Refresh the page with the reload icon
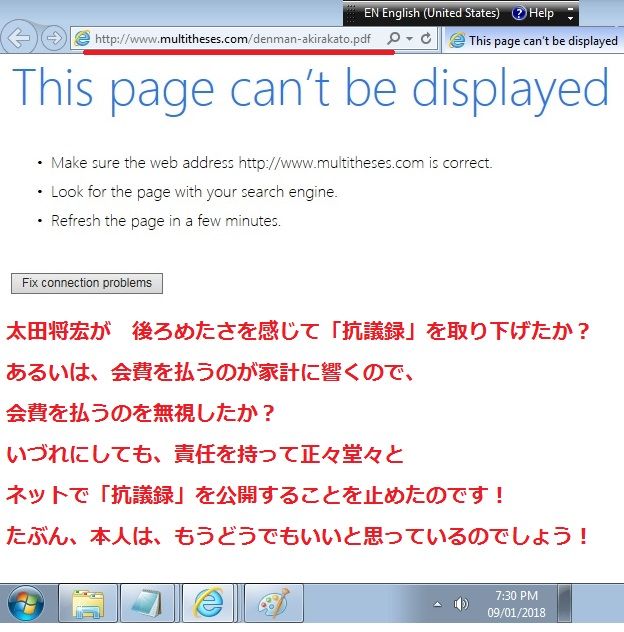The height and width of the screenshot is (632, 624). click(x=426, y=39)
